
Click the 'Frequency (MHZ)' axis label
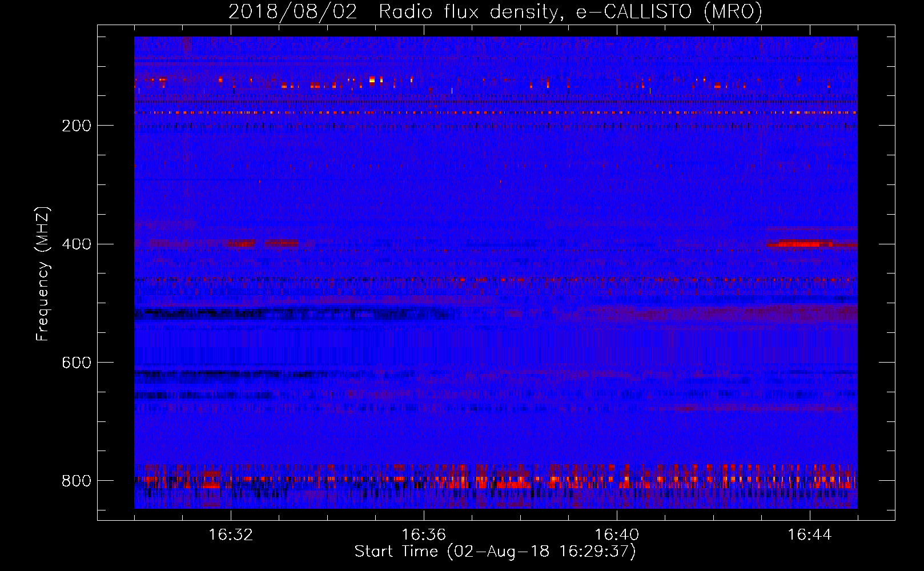pyautogui.click(x=43, y=274)
